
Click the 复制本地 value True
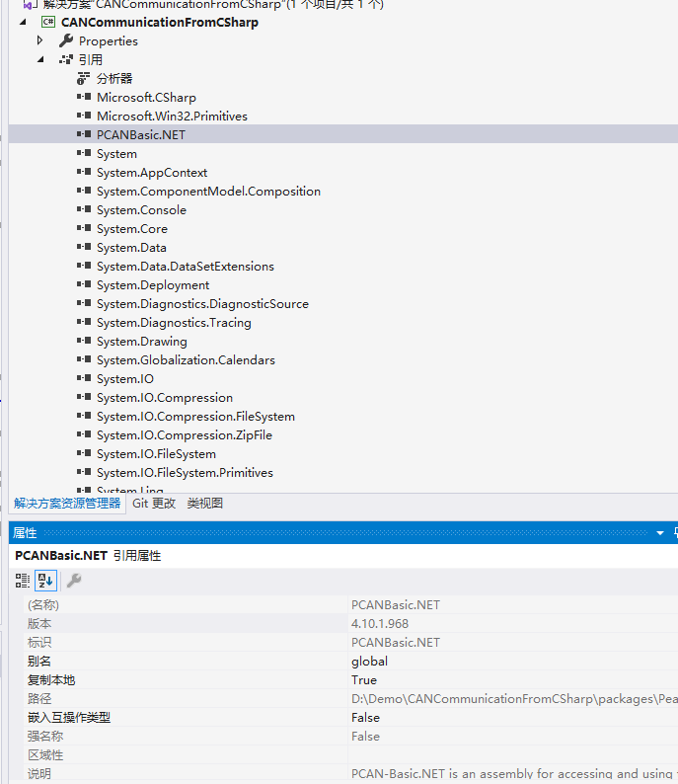364,680
